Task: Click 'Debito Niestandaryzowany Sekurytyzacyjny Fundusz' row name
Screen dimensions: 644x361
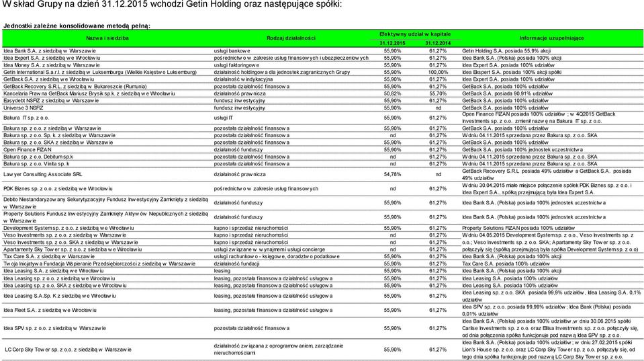Action: 105,203
